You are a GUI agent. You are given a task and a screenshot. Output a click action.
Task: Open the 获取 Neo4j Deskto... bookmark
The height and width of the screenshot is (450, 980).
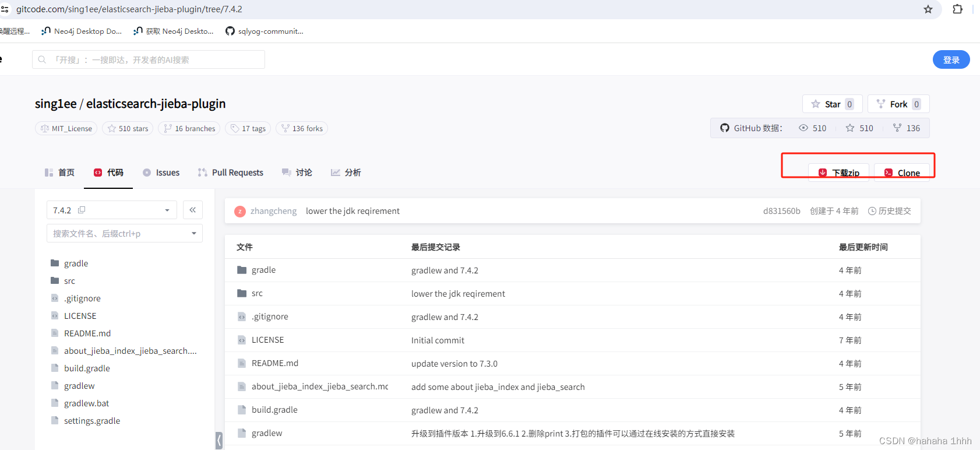174,31
